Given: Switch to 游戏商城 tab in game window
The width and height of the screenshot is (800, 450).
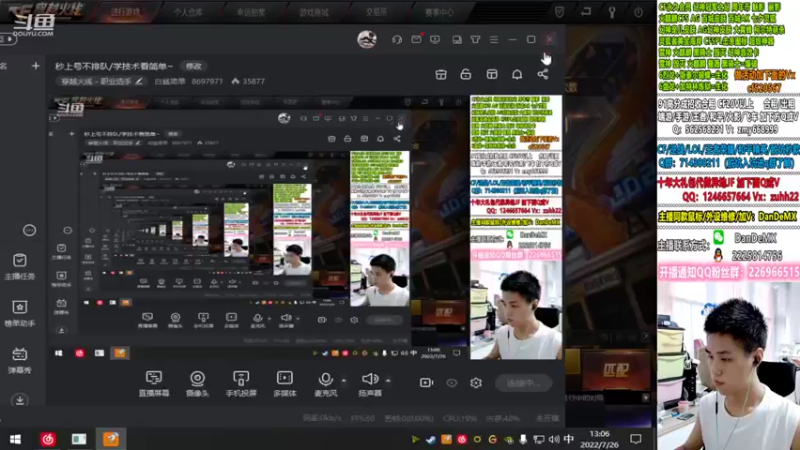Looking at the screenshot, I should (x=314, y=12).
